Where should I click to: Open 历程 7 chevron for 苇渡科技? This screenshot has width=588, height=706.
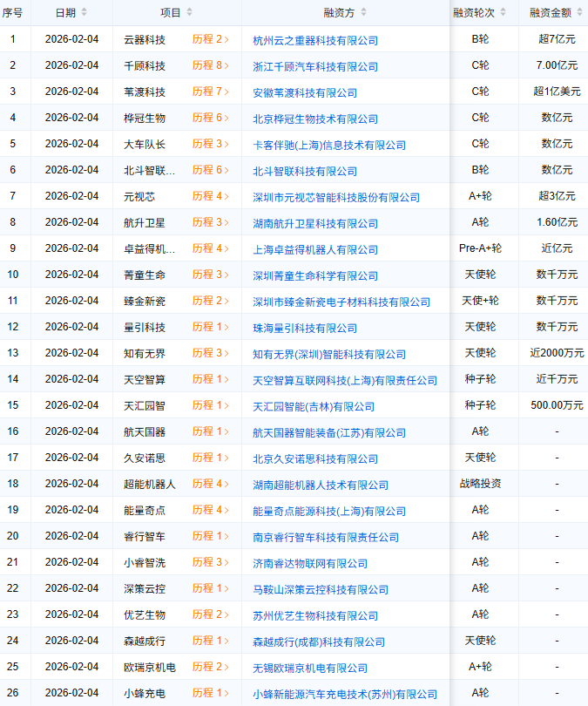[211, 92]
